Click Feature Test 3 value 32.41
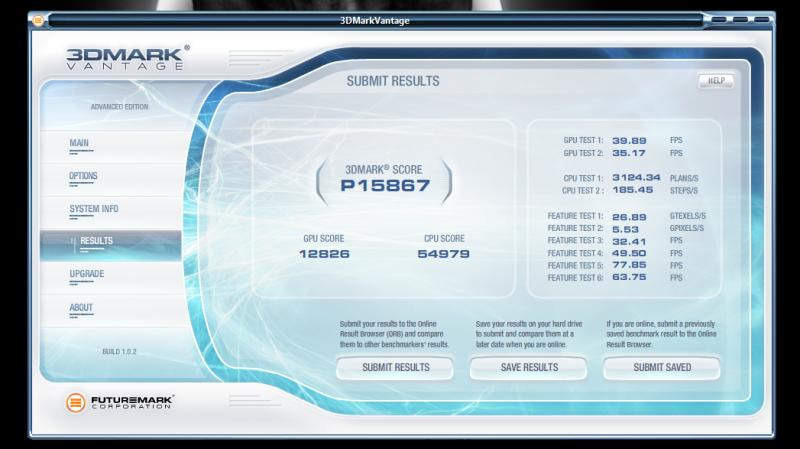Image resolution: width=800 pixels, height=449 pixels. click(629, 241)
